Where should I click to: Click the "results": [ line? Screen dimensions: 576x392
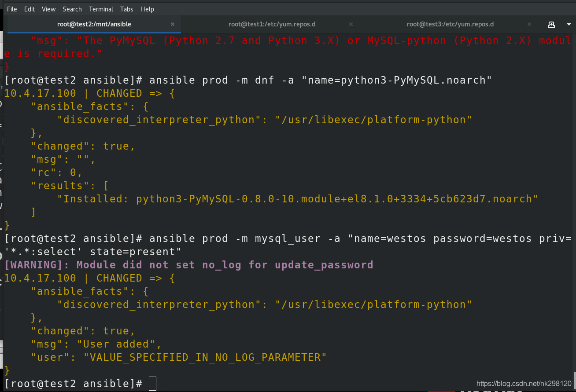point(70,186)
